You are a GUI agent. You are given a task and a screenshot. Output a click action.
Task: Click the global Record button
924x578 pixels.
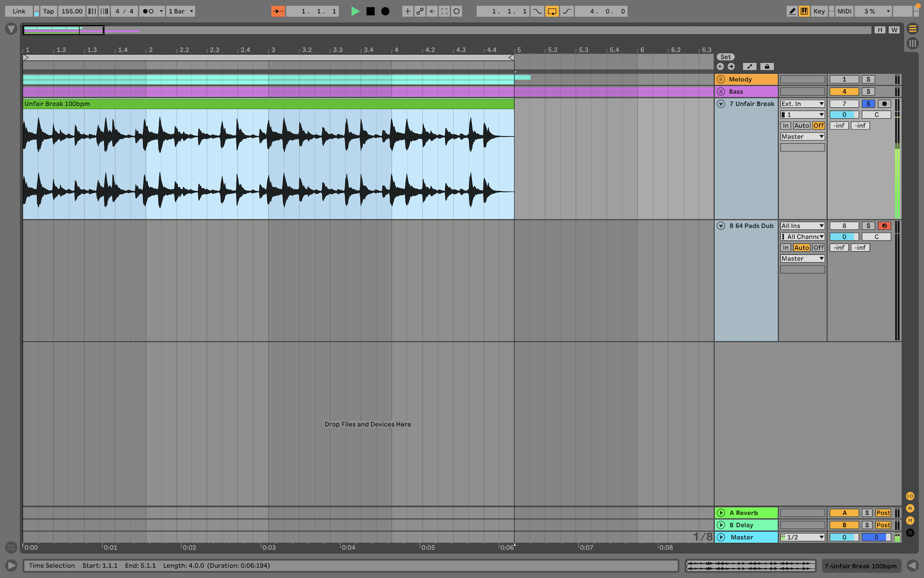coord(384,11)
